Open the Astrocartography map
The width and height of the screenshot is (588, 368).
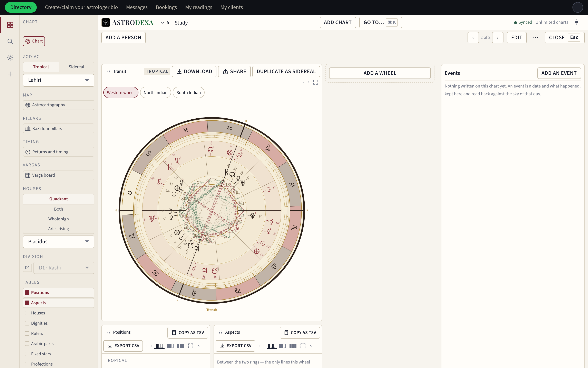click(59, 105)
